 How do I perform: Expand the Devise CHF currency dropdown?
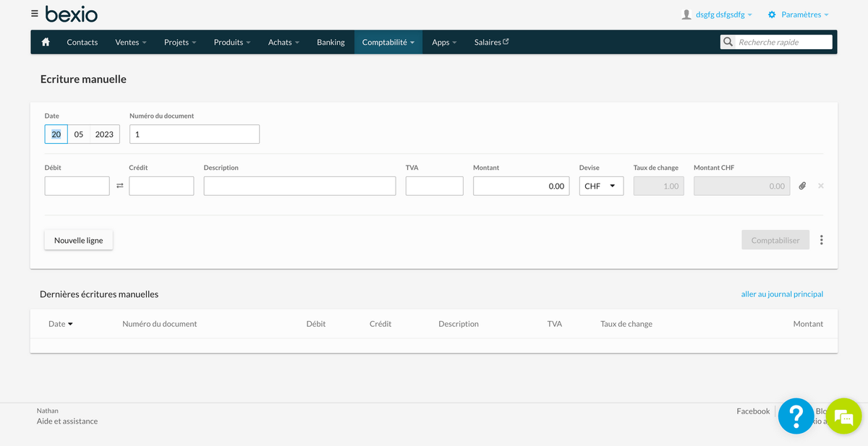(x=601, y=186)
